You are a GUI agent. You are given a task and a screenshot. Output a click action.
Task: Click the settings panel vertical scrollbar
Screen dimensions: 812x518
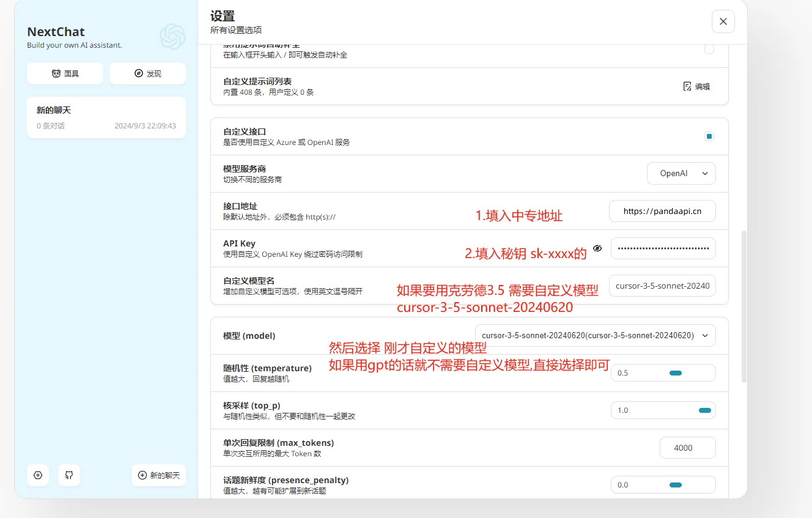[x=744, y=306]
